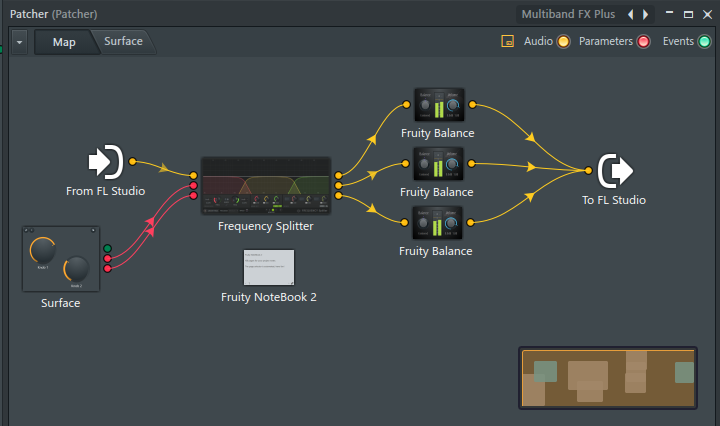Select the To FL Studio output node icon
720x426 pixels.
[615, 171]
